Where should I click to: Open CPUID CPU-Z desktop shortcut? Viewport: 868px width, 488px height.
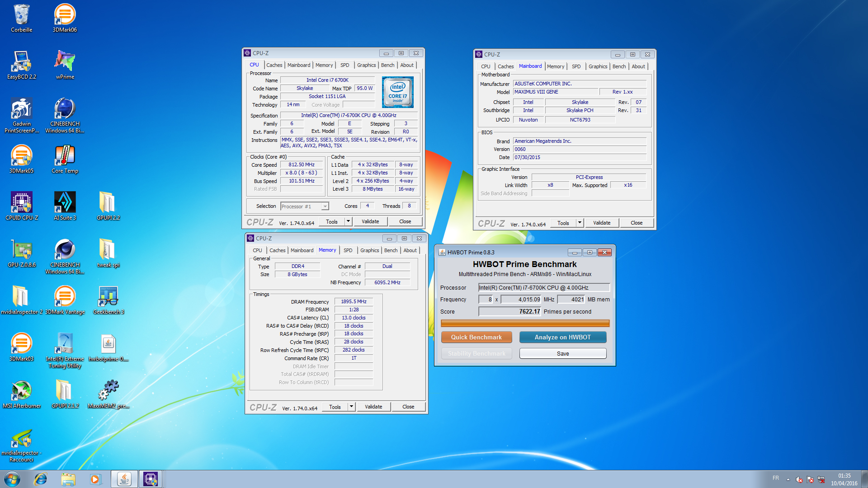21,206
